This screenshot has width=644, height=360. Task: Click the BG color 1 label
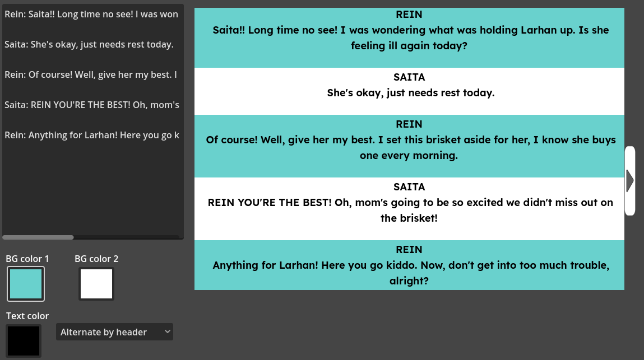point(27,259)
